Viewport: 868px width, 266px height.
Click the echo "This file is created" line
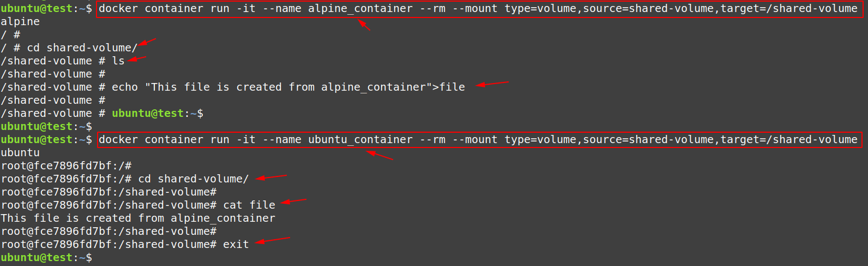pos(288,87)
